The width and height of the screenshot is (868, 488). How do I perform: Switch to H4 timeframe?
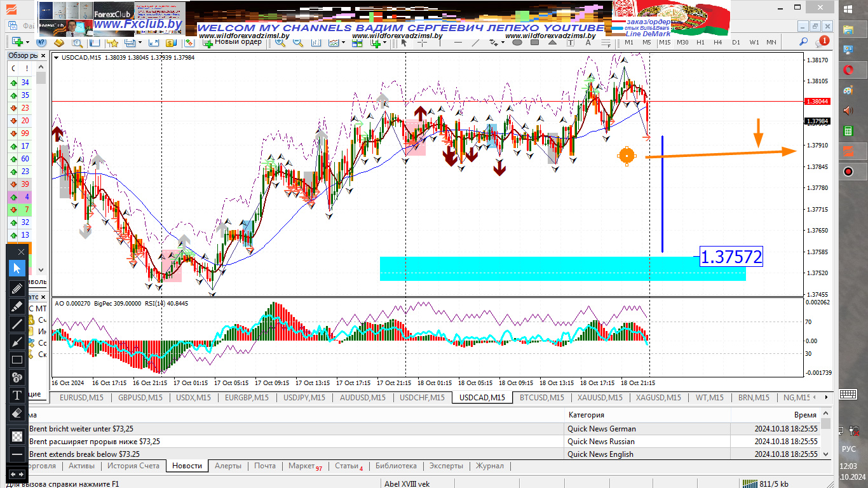[x=718, y=43]
